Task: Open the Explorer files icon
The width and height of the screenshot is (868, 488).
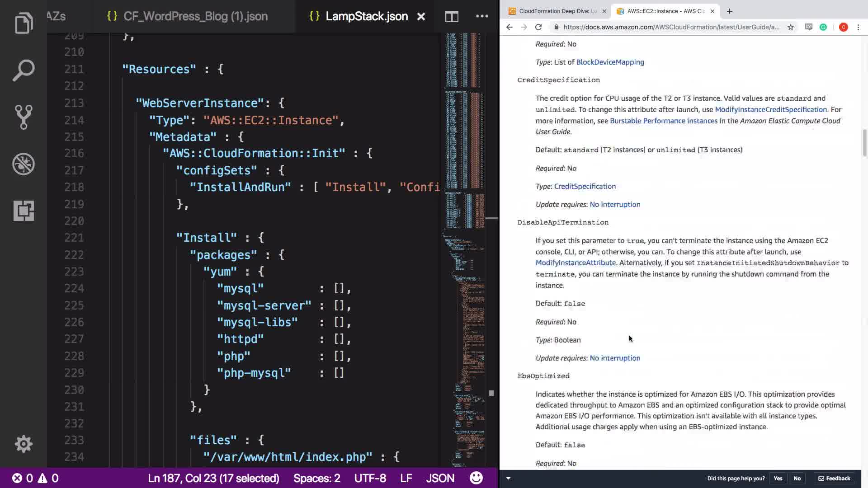Action: [24, 23]
